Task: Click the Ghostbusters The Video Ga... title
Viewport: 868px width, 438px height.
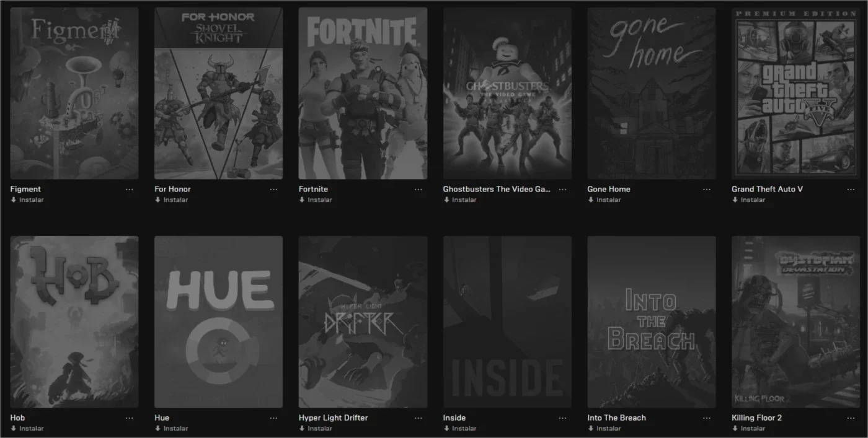Action: click(x=497, y=190)
